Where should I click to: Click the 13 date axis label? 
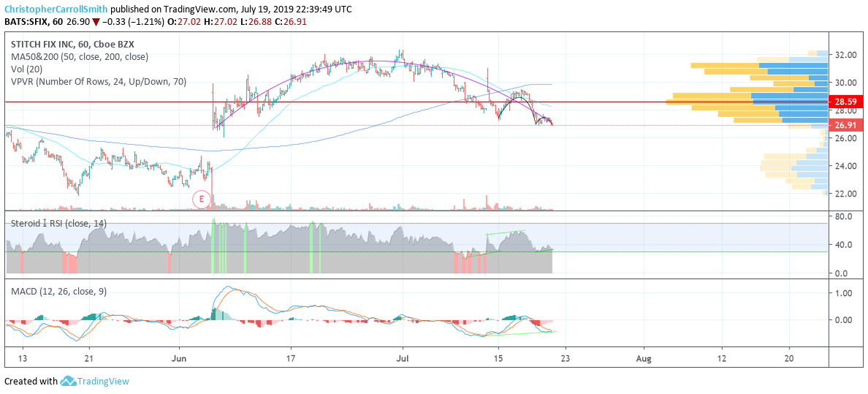click(23, 358)
